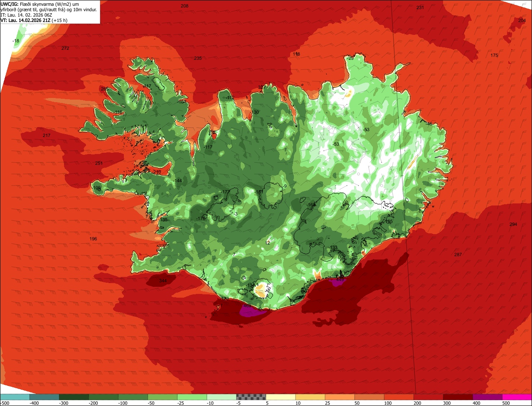Click the '196' value southwest of Iceland
Image resolution: width=532 pixels, height=406 pixels.
coord(93,239)
